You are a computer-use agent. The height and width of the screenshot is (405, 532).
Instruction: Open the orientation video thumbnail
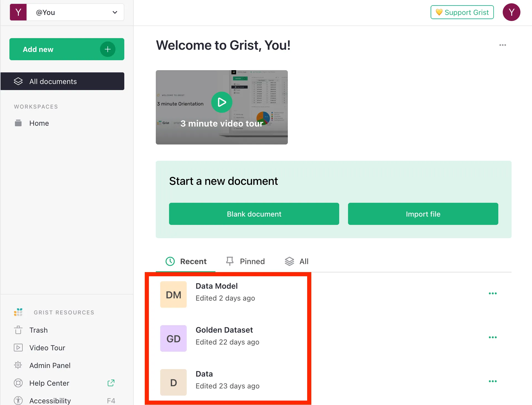222,107
